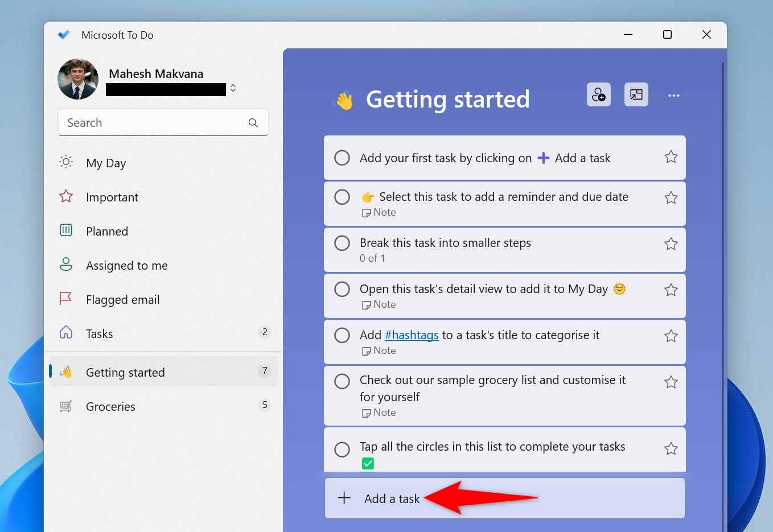Click the Microsoft To Do app logo
The image size is (773, 532).
[64, 35]
